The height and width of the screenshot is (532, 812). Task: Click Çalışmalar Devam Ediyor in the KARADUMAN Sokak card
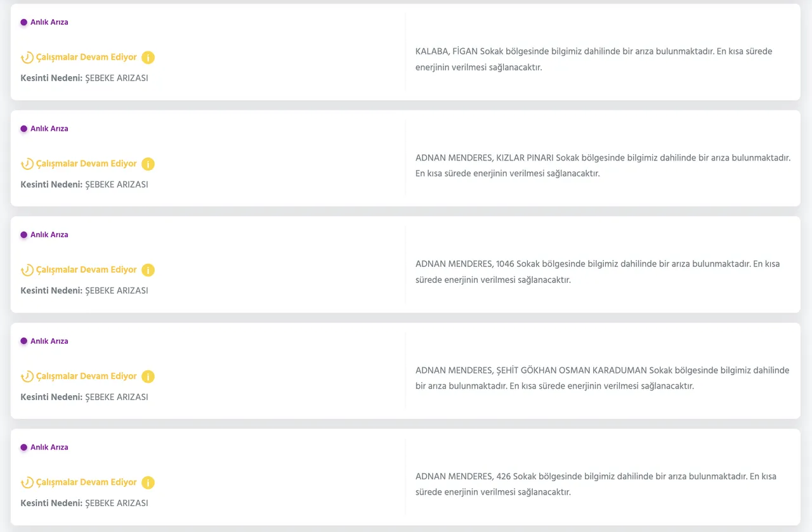click(86, 376)
